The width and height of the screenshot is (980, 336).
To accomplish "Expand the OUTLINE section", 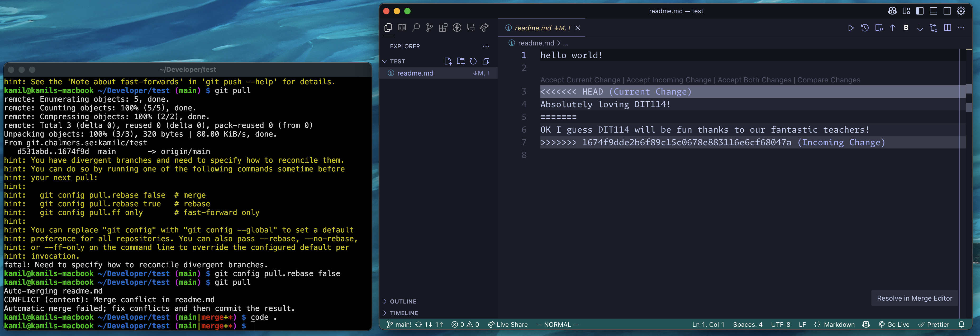I will point(402,301).
